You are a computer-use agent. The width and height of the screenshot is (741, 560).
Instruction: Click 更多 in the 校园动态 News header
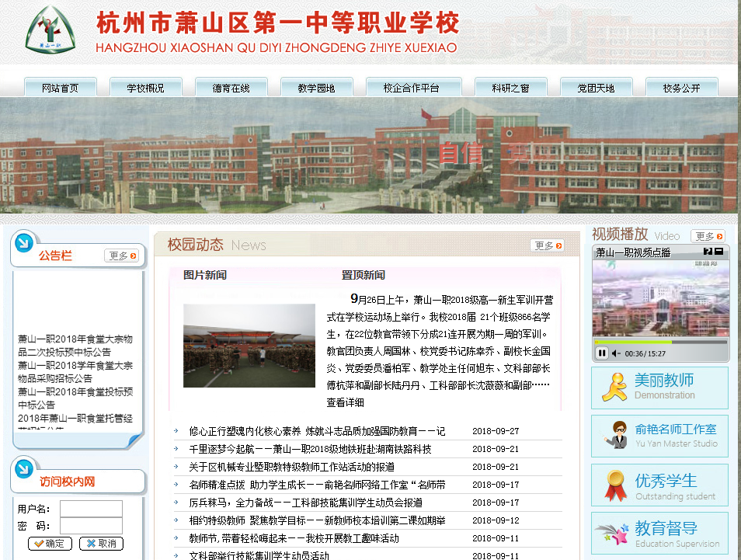coord(548,245)
